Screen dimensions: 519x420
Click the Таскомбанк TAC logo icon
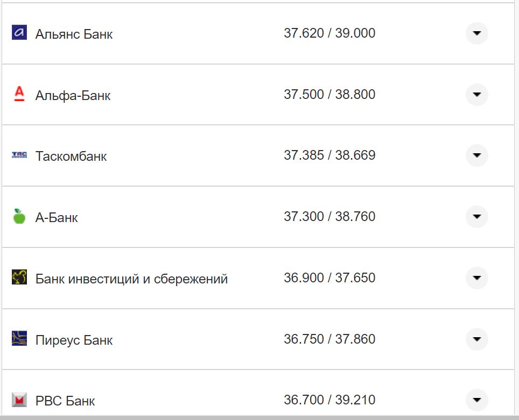pyautogui.click(x=19, y=155)
